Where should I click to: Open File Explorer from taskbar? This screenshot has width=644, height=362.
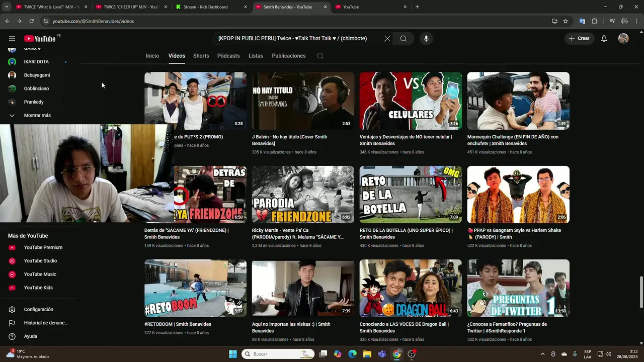[x=367, y=354]
